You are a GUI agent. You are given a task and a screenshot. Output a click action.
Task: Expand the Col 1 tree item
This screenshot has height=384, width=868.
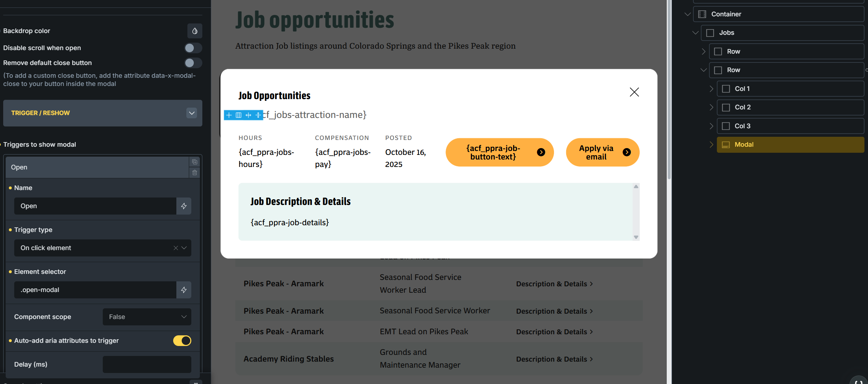click(x=711, y=89)
